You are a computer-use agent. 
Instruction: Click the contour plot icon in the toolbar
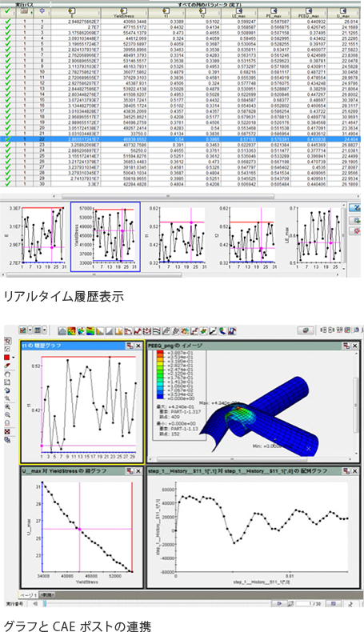click(72, 331)
